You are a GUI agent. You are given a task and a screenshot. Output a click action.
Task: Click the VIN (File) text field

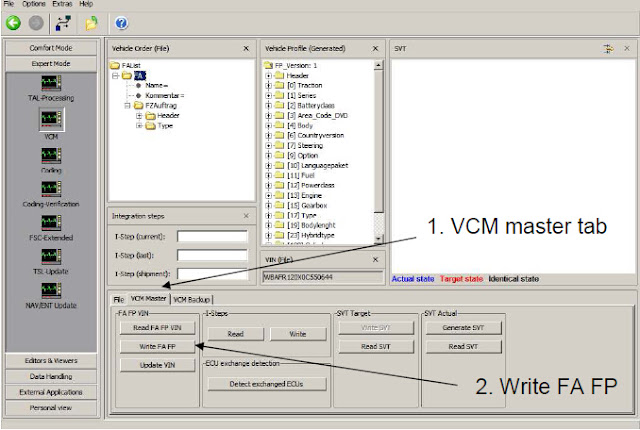pyautogui.click(x=323, y=277)
